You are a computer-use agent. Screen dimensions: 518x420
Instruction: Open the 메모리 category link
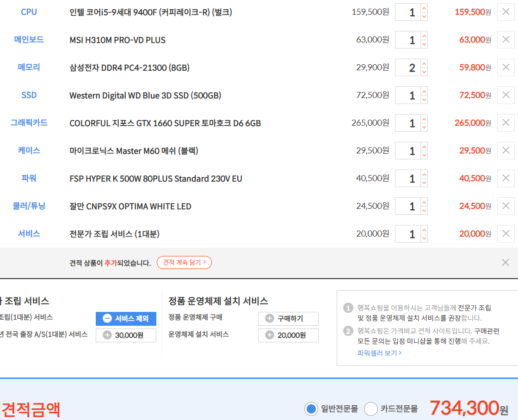pyautogui.click(x=29, y=67)
